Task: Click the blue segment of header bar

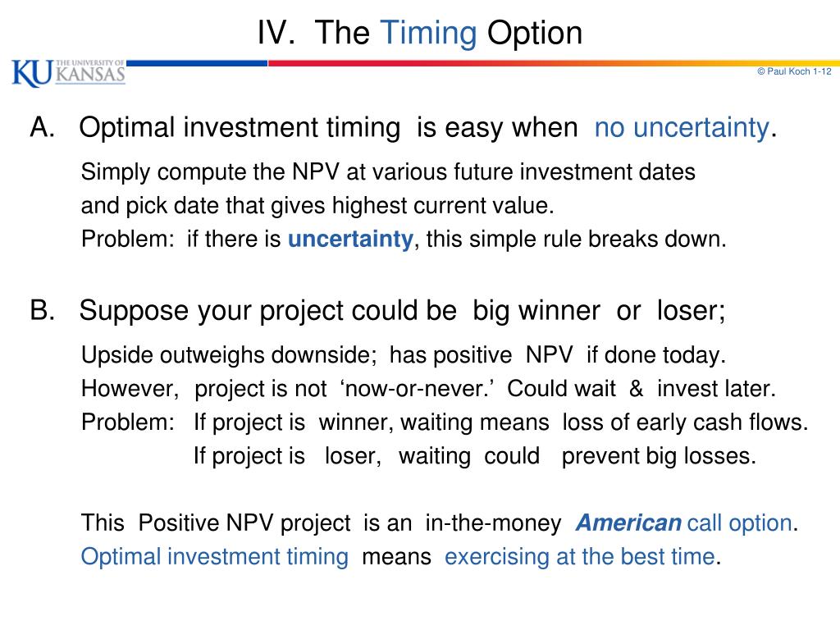Action: (197, 63)
